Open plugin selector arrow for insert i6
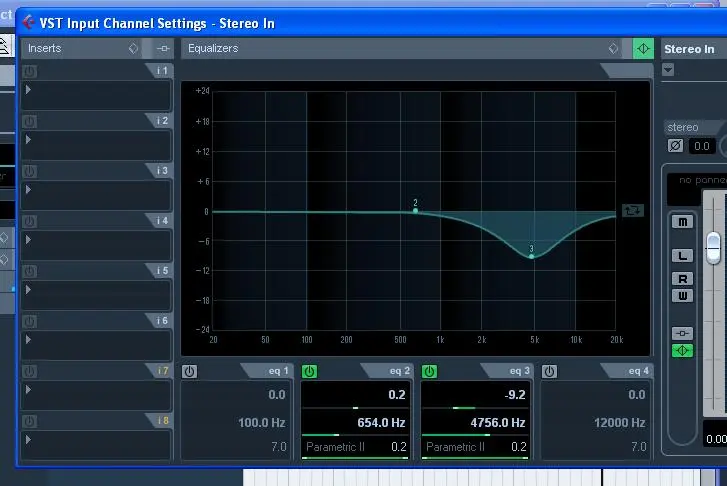The image size is (727, 486). pyautogui.click(x=28, y=340)
